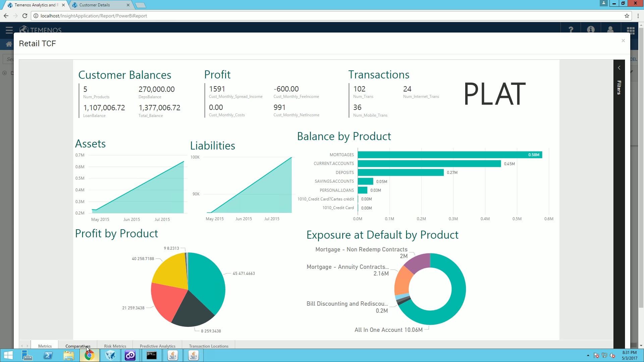Screen dimensions: 644x362
Task: Reload the page with refresh icon
Action: tap(25, 16)
